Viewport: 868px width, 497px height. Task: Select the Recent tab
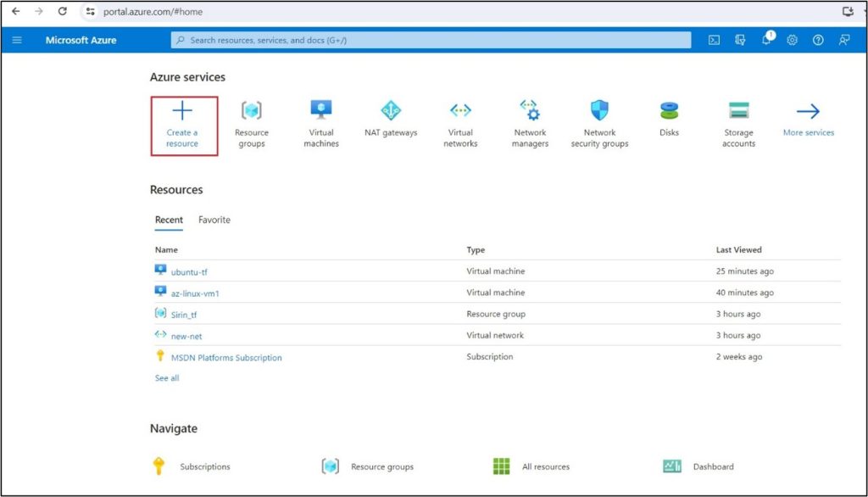[x=168, y=220]
